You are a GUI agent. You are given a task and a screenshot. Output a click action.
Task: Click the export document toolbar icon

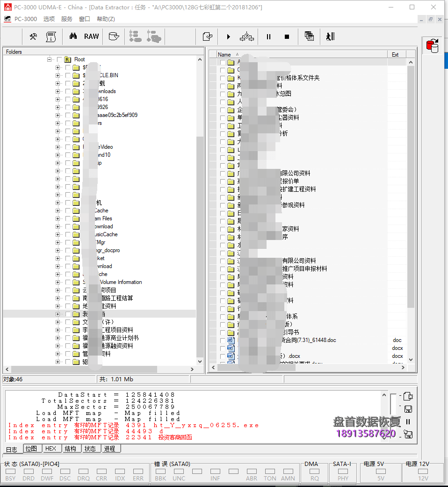[x=207, y=36]
